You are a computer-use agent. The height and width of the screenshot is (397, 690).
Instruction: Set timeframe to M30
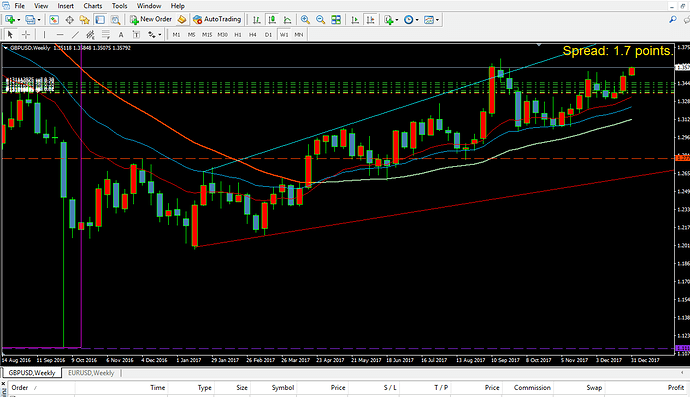[222, 34]
